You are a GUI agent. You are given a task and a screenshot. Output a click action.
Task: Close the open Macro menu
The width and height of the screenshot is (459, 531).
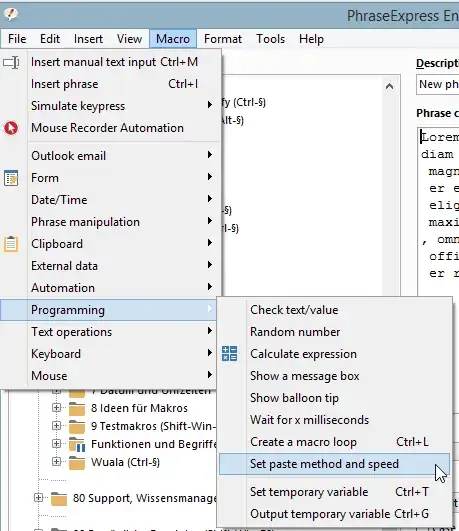173,39
